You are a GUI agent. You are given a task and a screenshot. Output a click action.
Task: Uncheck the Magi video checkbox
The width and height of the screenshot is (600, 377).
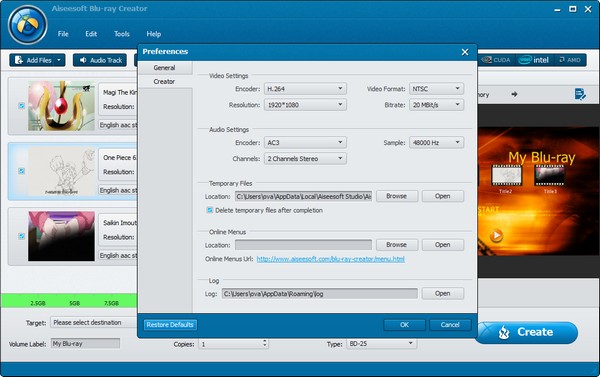click(21, 106)
